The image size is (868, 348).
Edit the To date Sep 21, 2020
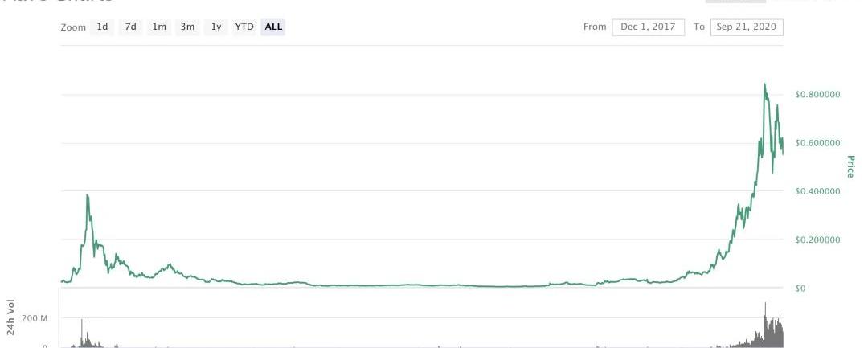(746, 27)
